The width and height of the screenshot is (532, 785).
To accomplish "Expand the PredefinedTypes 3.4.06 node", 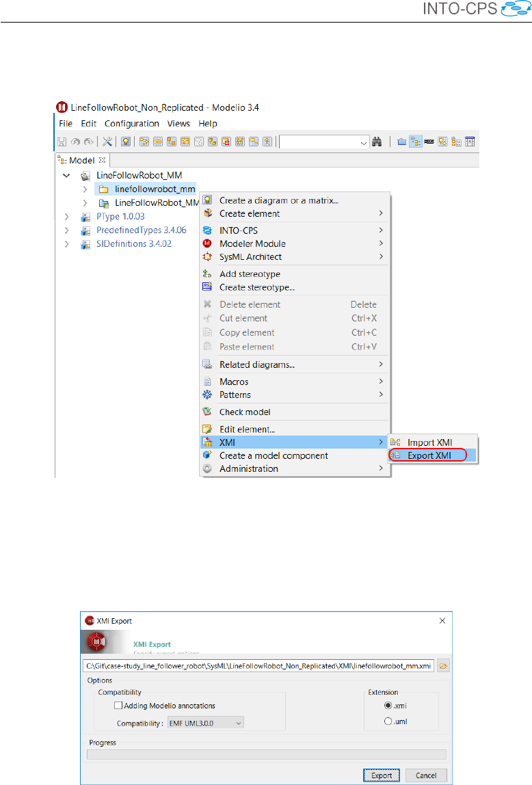I will pos(66,230).
